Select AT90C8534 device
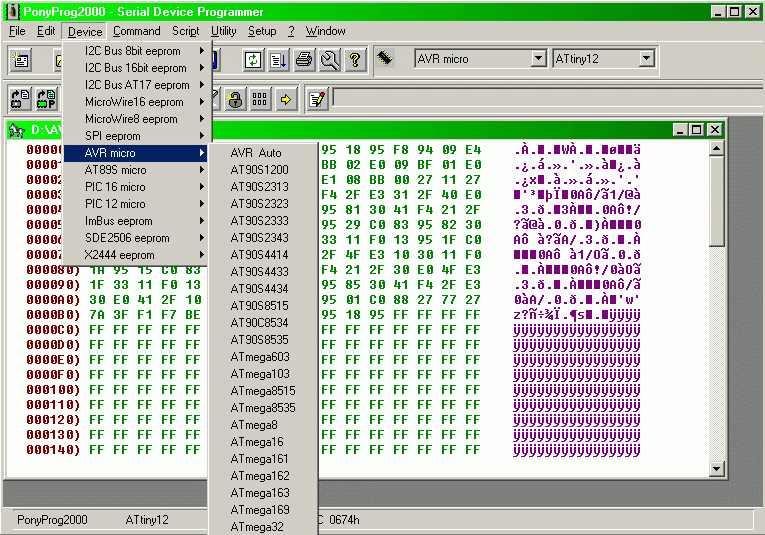The width and height of the screenshot is (765, 535). [263, 322]
